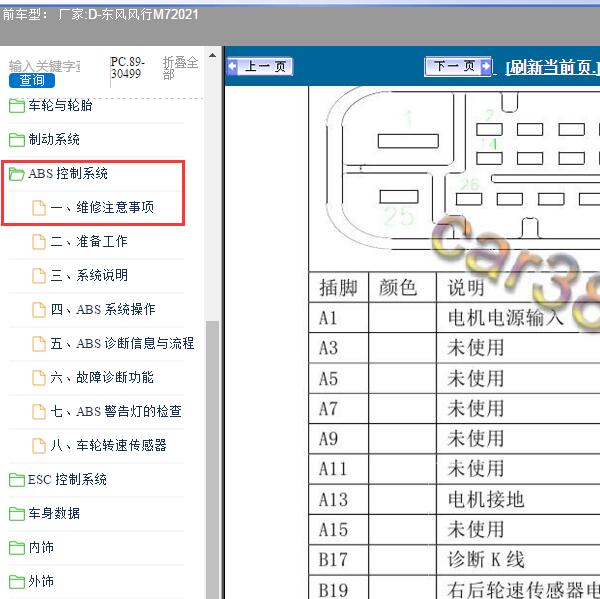Click the page icon beside 四、ABS 系统操作
The width and height of the screenshot is (600, 599).
39,310
